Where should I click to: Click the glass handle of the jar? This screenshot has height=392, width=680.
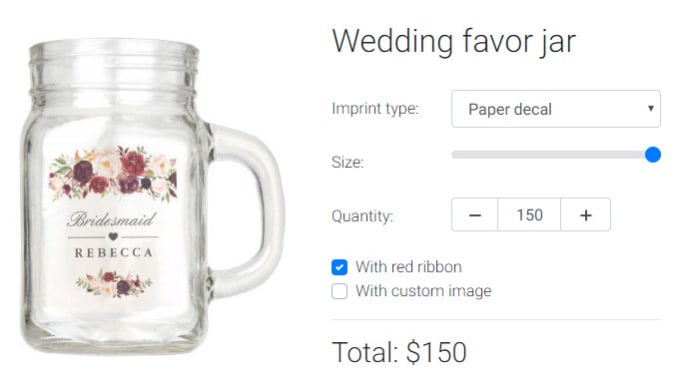247,210
